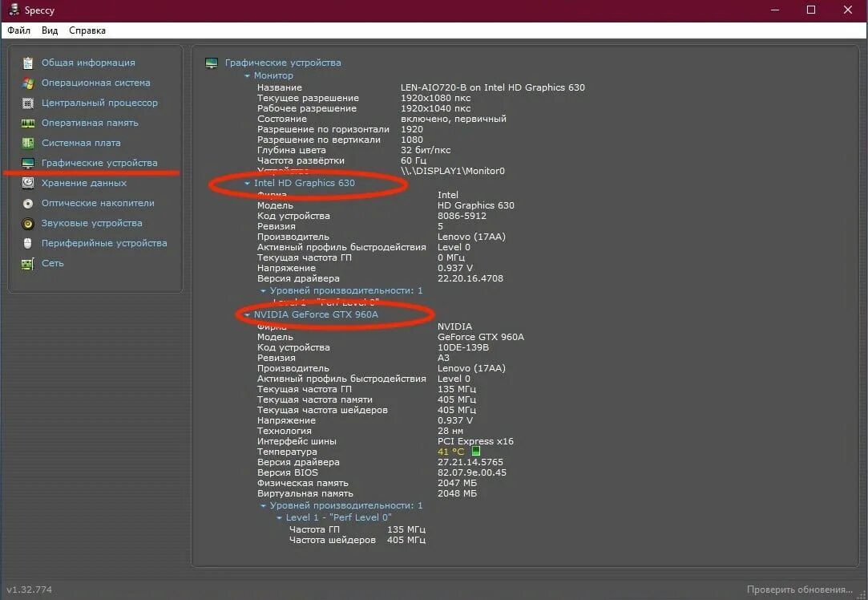The width and height of the screenshot is (868, 600).
Task: Open Оперативная память section
Action: [90, 123]
